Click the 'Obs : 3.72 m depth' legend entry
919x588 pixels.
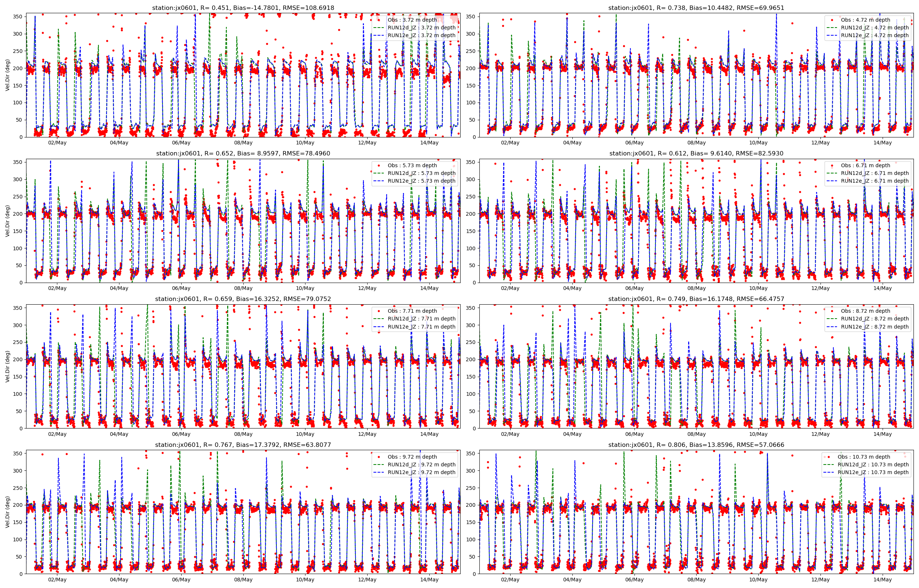(x=412, y=20)
